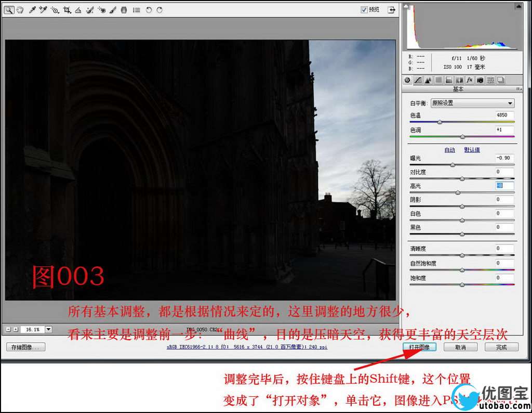Toggle the 预览 preview checkbox
The width and height of the screenshot is (532, 413).
coord(364,9)
